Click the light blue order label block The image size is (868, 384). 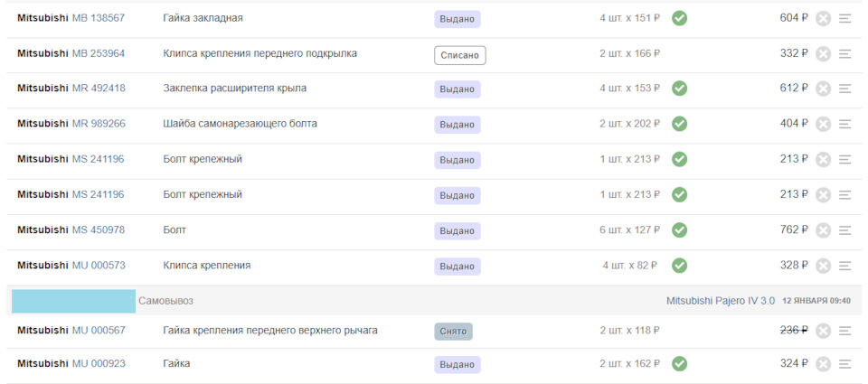[x=73, y=301]
